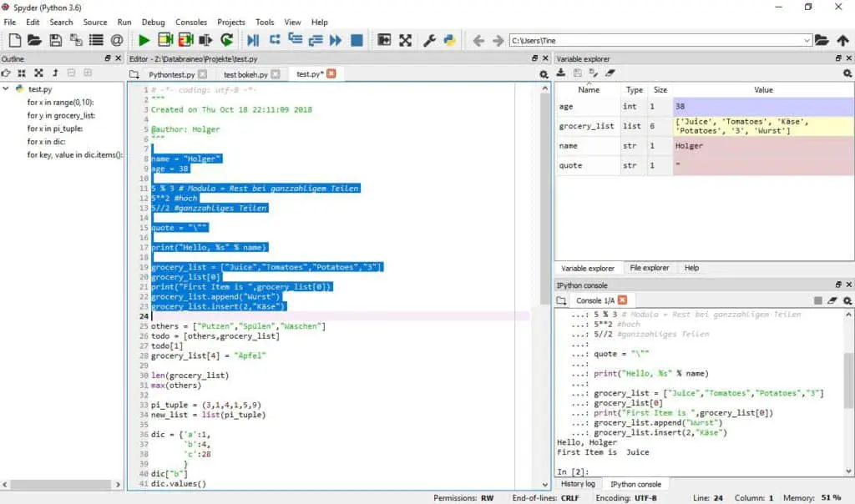This screenshot has height=504, width=855.
Task: Click the 'End-of-lines: CRLF' status entry
Action: (545, 498)
